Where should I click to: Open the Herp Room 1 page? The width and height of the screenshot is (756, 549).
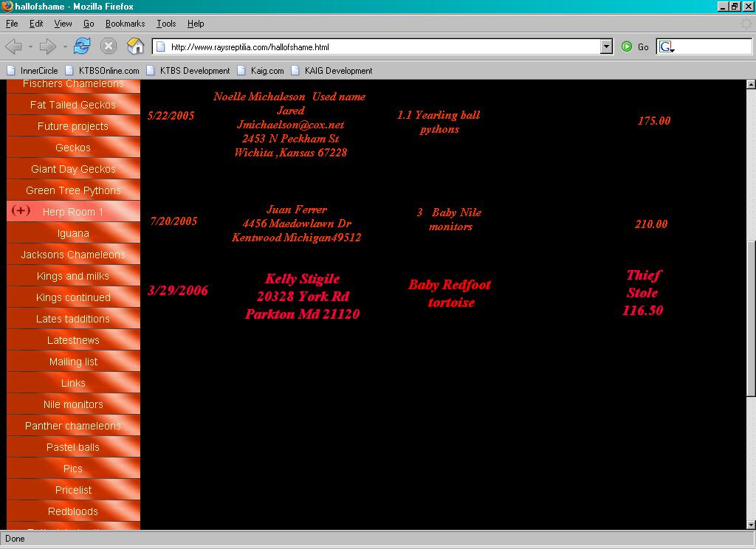(73, 212)
